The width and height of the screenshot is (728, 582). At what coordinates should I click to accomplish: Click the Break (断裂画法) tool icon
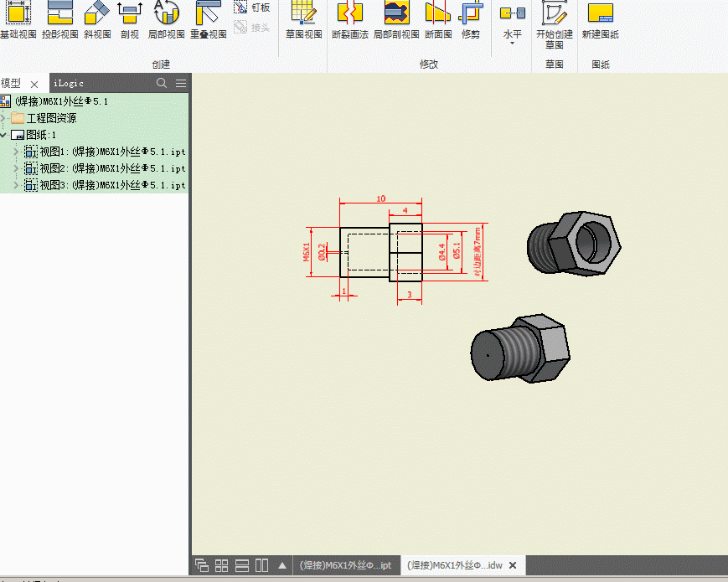pyautogui.click(x=350, y=20)
